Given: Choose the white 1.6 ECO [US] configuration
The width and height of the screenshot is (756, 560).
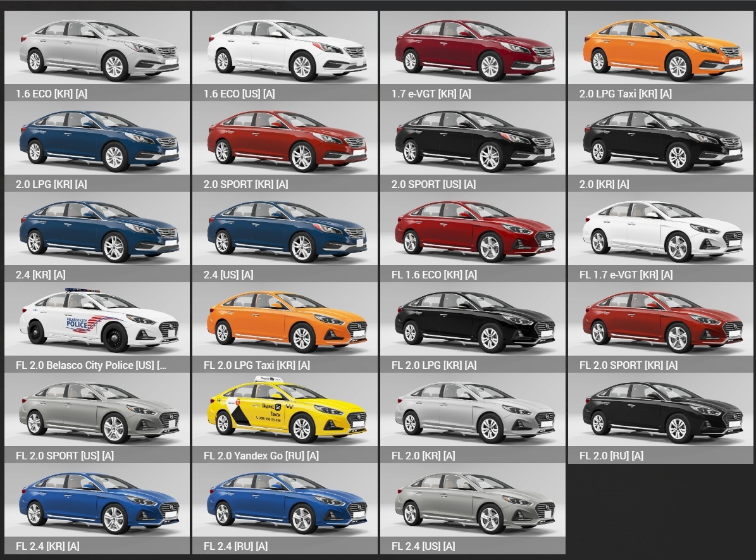Looking at the screenshot, I should click(285, 49).
